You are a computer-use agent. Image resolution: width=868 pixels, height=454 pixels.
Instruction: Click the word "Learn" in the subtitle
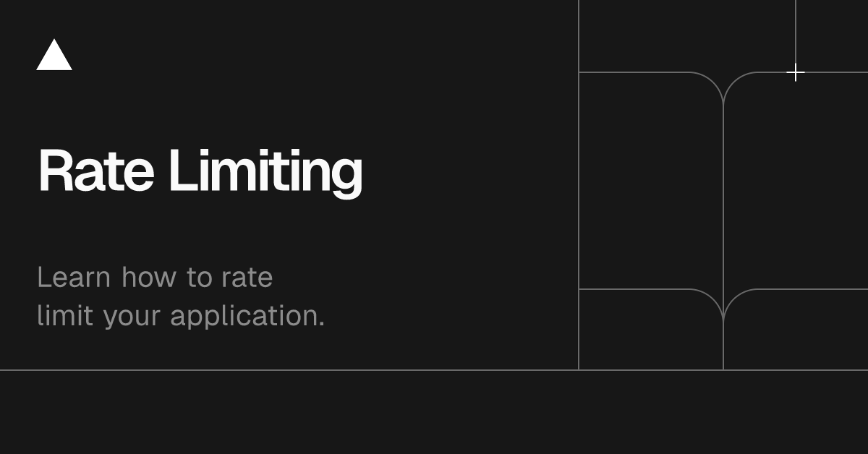[74, 278]
